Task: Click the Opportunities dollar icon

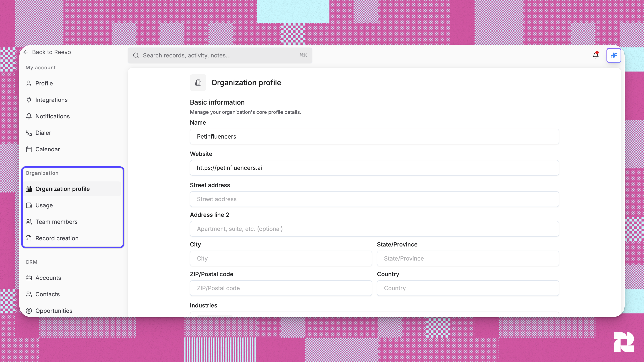Action: 29,311
